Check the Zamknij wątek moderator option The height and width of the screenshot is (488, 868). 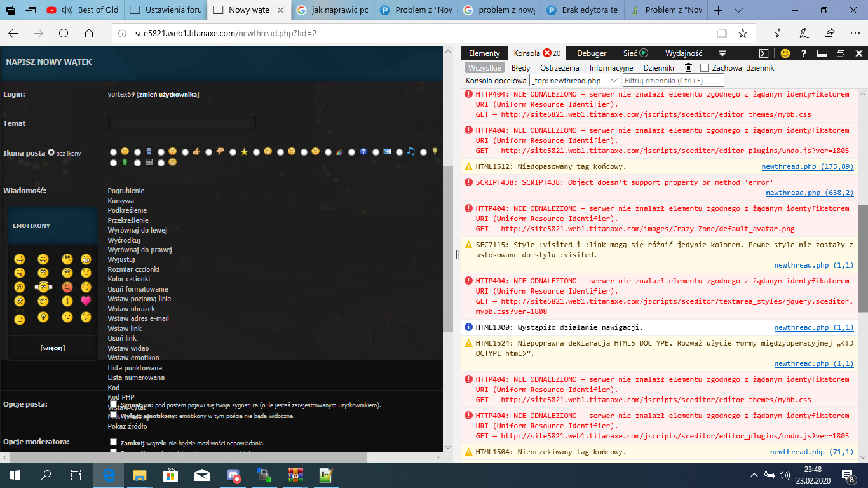(113, 442)
